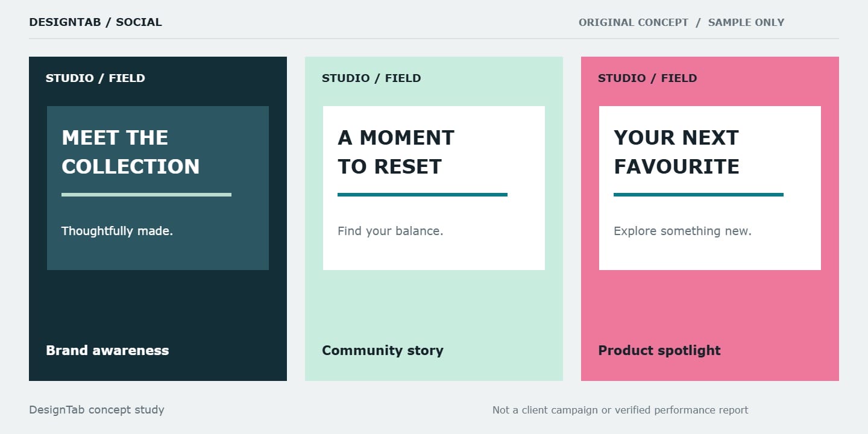Viewport: 868px width, 434px height.
Task: Select "STUDIO / FIELD" on the dark navy card
Action: (95, 78)
